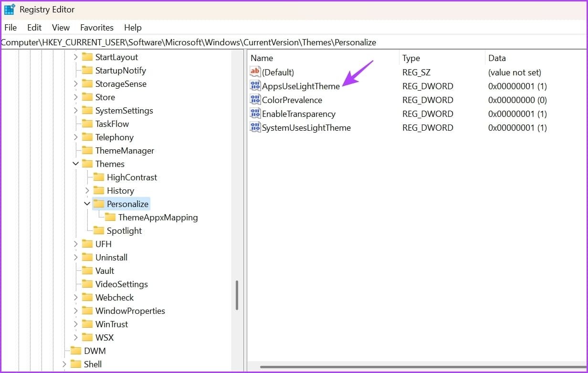Click the Spotlight folder icon

pyautogui.click(x=99, y=230)
